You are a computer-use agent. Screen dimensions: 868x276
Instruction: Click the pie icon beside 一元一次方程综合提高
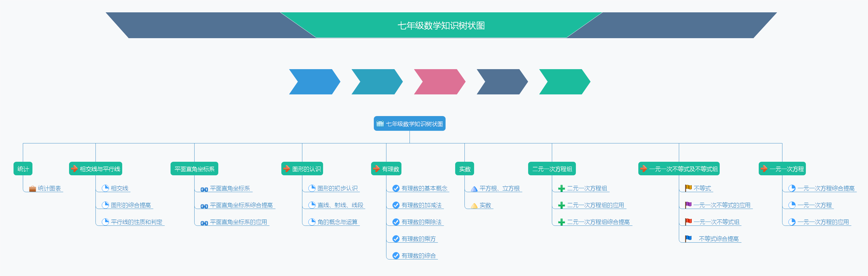pyautogui.click(x=792, y=188)
